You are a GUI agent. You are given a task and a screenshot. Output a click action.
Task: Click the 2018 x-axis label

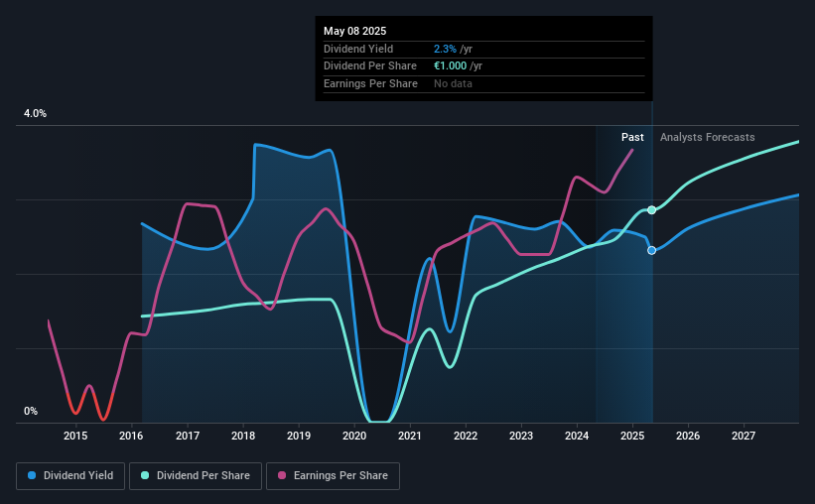coord(243,436)
